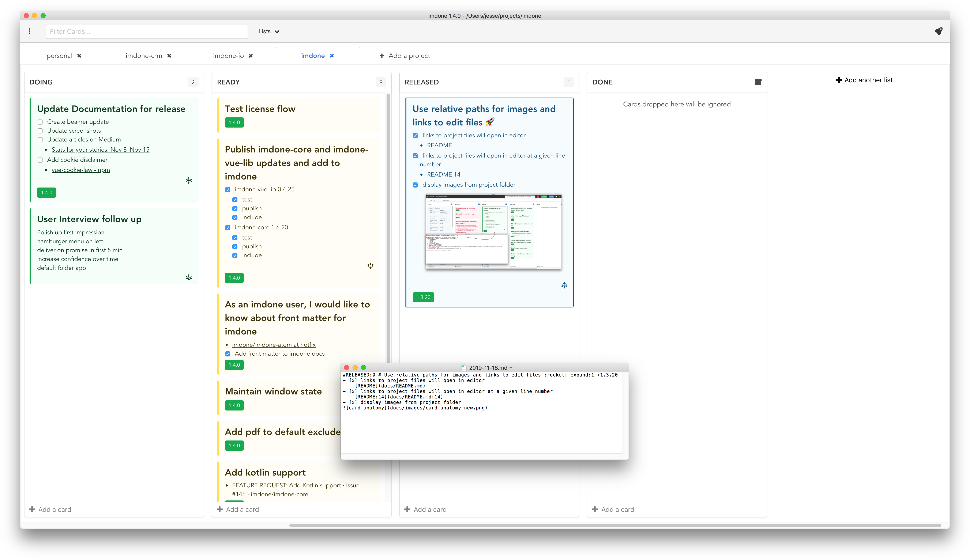Click Add kotlin support card title

pyautogui.click(x=265, y=472)
